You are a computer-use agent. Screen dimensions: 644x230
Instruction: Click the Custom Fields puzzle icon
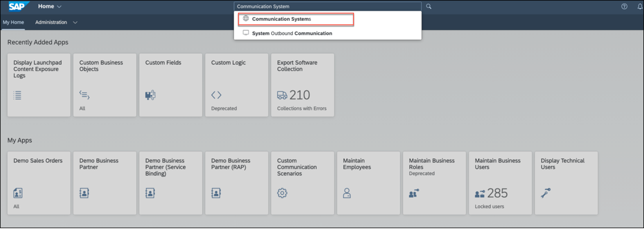click(x=150, y=95)
